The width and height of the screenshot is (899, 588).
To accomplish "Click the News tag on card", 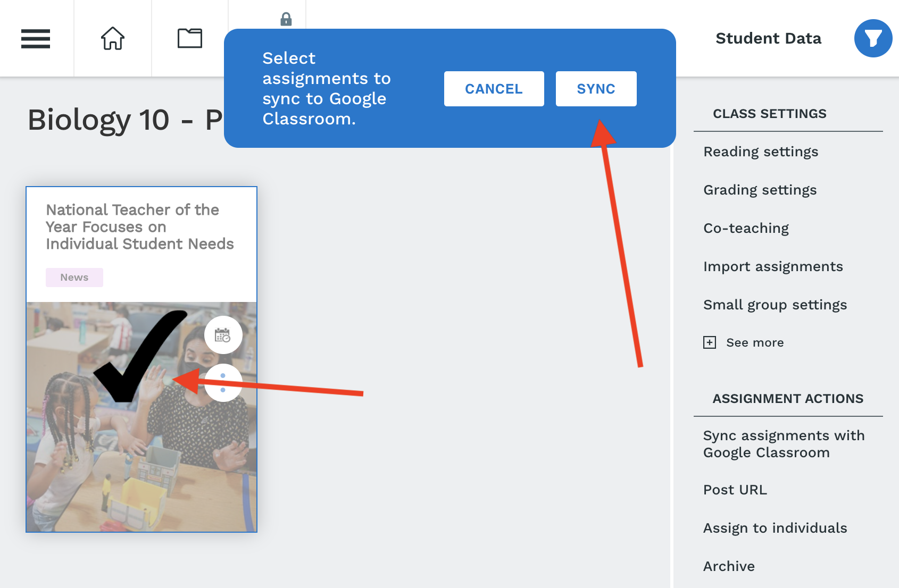I will [x=74, y=278].
